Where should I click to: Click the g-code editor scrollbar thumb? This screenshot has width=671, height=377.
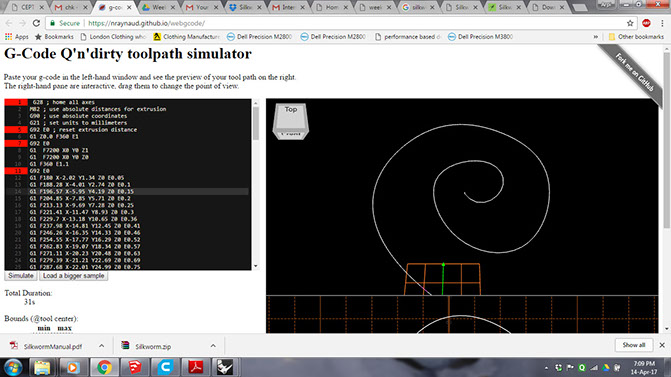click(256, 123)
